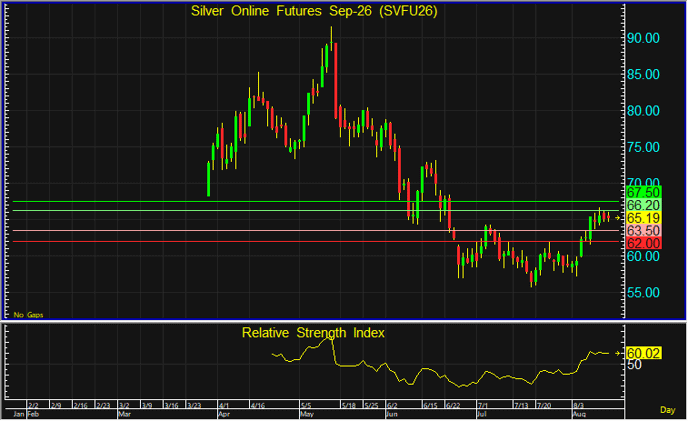Viewport: 688px width, 421px height.
Task: Select the 63.50 pink price level label
Action: tap(643, 230)
